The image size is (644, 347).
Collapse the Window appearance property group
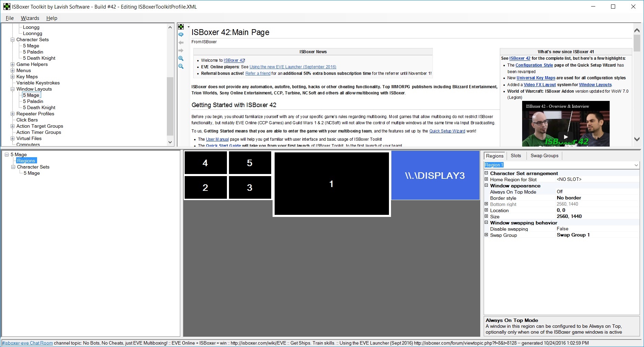tap(486, 185)
